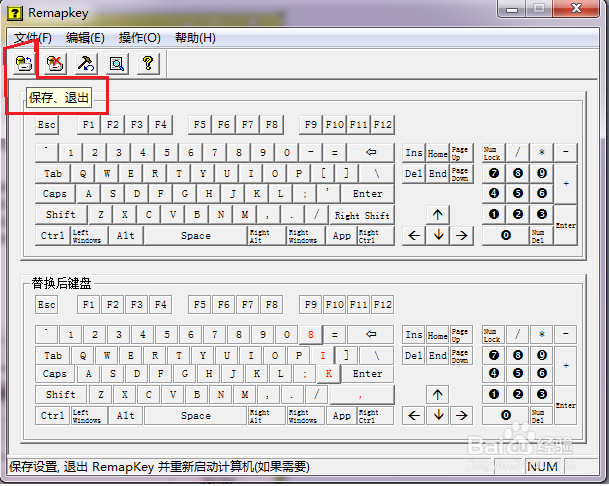Click the hammer undo toolbar icon

pos(86,63)
